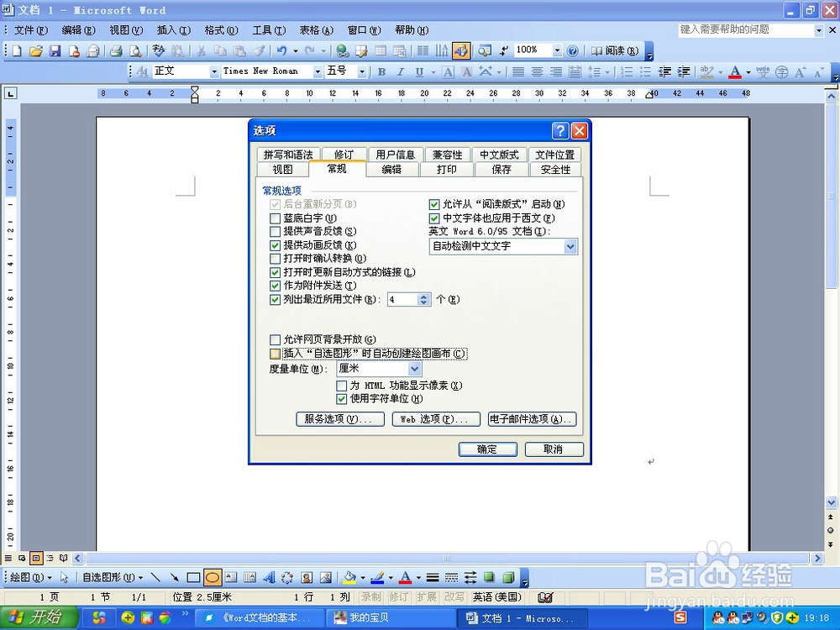Click the 阅读 button in the toolbar

(615, 51)
